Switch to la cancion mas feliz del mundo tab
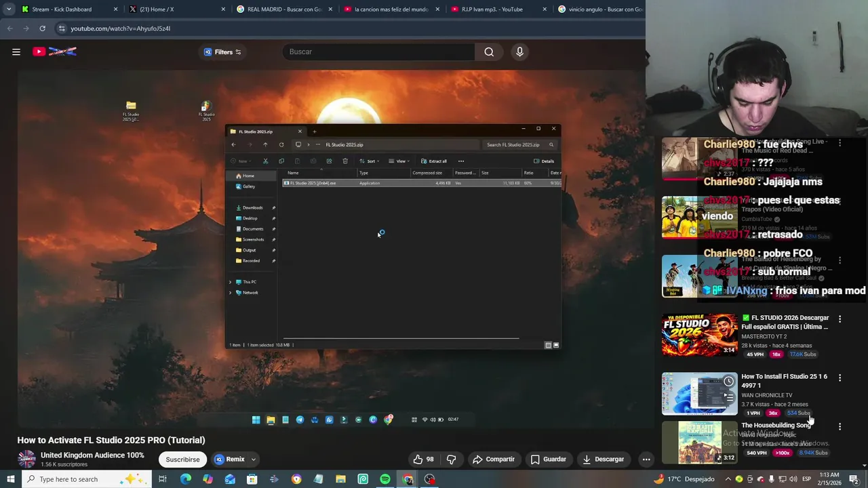Viewport: 868px width, 488px height. click(391, 9)
